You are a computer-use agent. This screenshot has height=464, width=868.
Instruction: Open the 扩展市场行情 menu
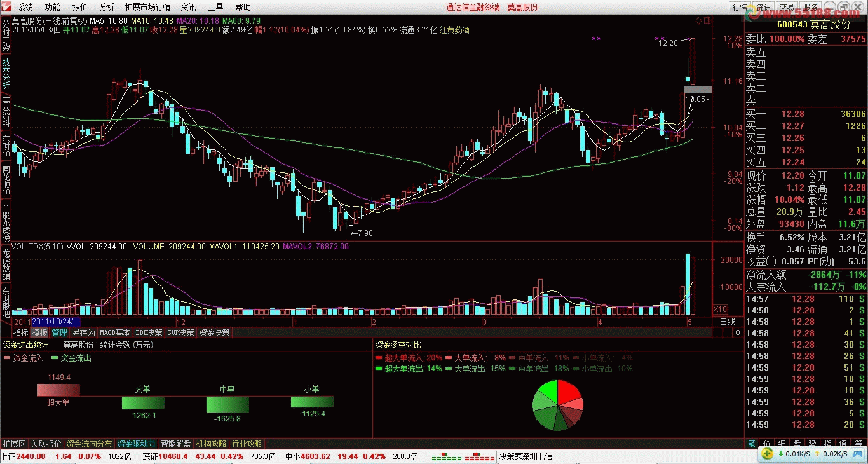click(147, 7)
